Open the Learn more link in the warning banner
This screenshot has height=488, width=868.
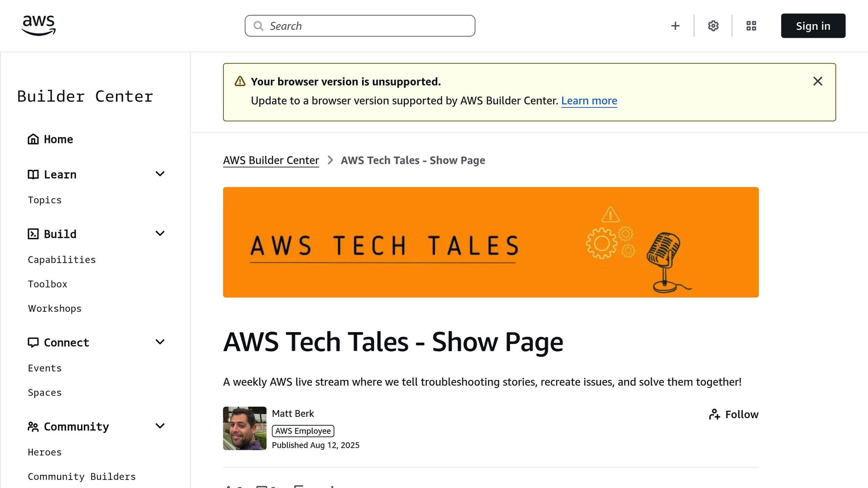click(x=589, y=101)
